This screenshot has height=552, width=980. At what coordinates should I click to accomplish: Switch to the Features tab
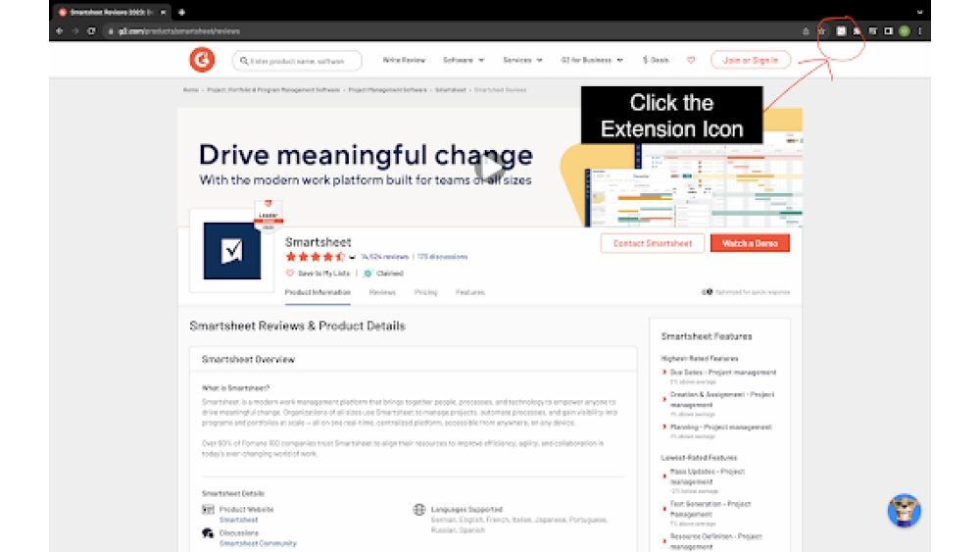pyautogui.click(x=470, y=292)
